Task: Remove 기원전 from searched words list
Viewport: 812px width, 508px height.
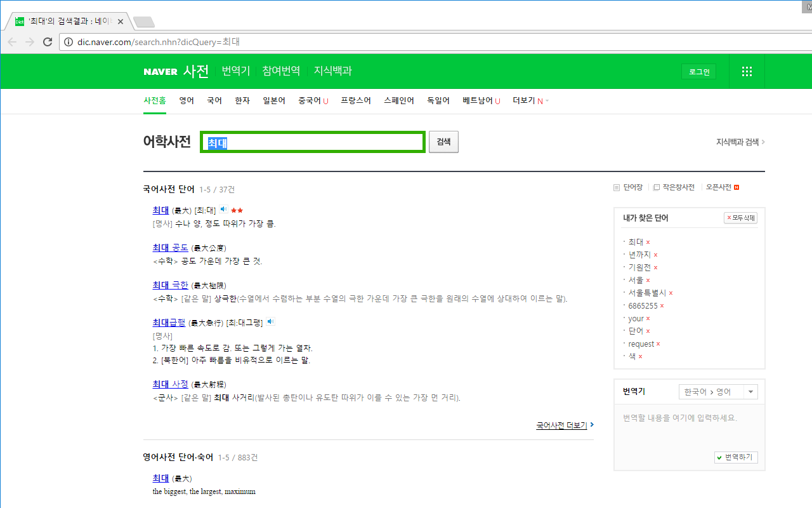Action: point(655,267)
